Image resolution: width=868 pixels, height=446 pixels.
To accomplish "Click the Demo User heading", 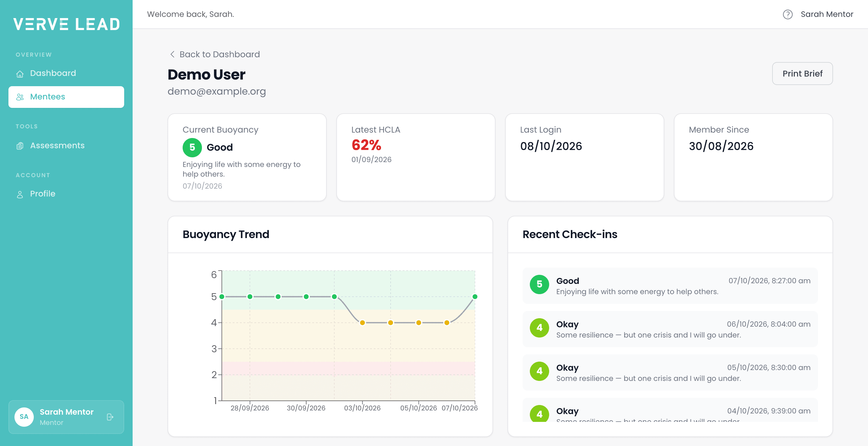I will point(206,74).
